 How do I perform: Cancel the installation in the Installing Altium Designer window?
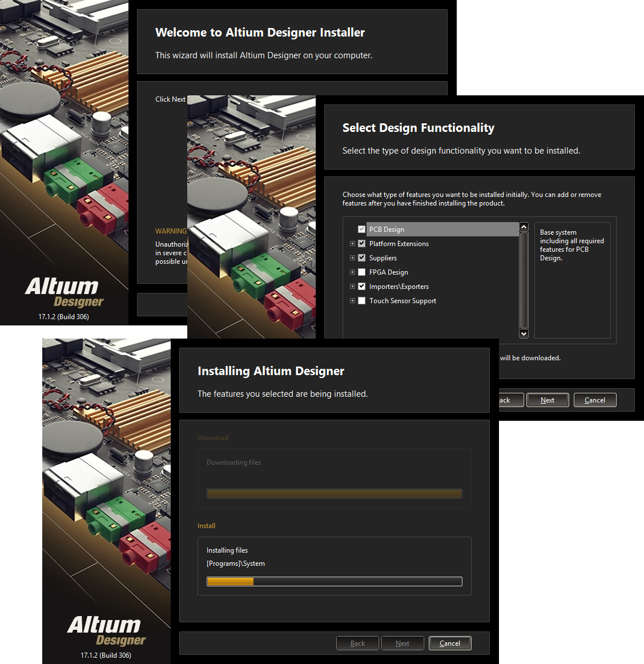(449, 643)
